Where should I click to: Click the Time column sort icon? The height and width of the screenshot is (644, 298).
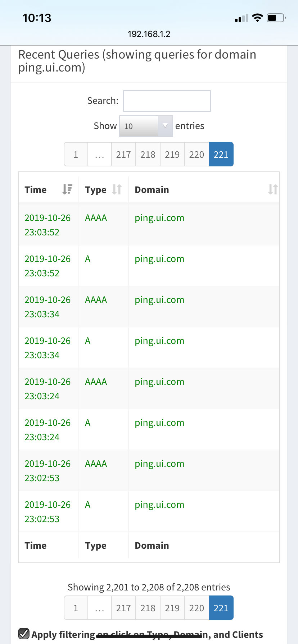67,189
